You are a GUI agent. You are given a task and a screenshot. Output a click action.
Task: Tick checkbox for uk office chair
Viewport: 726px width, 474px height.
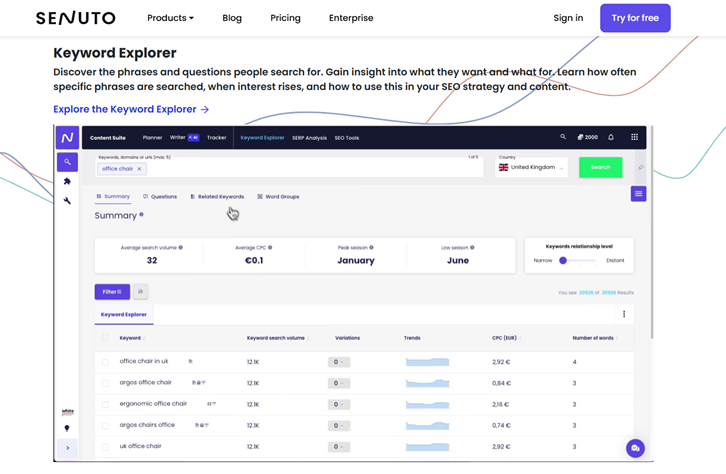pyautogui.click(x=106, y=447)
